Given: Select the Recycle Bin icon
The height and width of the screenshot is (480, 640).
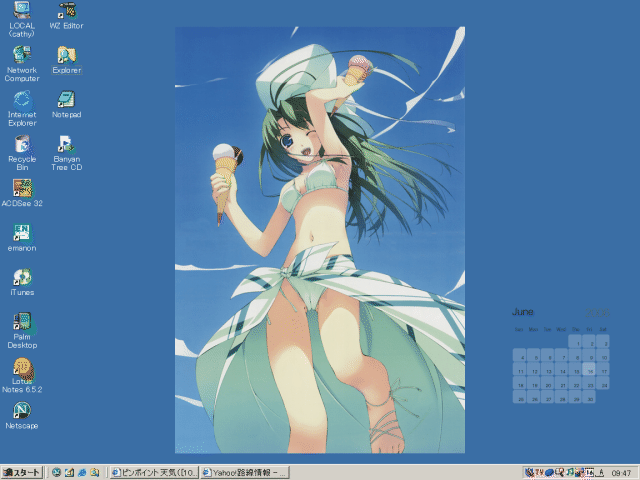Looking at the screenshot, I should point(21,144).
